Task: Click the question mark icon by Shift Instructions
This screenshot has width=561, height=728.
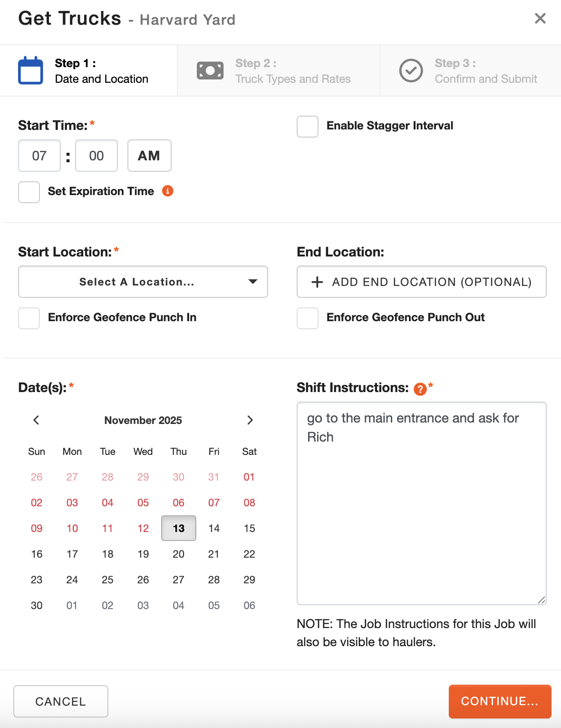Action: pyautogui.click(x=420, y=389)
